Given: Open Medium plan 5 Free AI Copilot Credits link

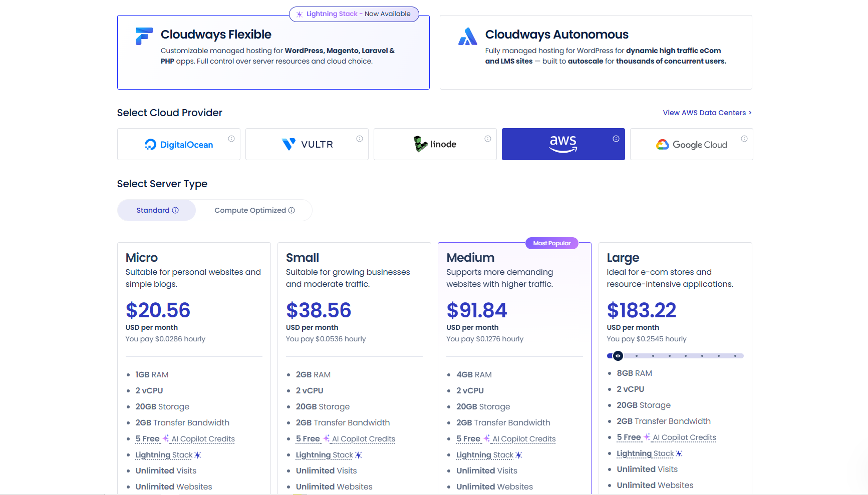Looking at the screenshot, I should click(x=506, y=439).
